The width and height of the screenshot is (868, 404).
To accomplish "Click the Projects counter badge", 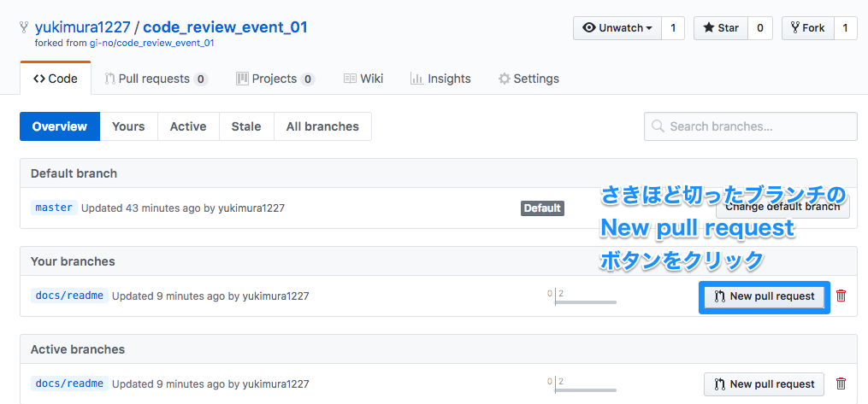I will coord(308,79).
